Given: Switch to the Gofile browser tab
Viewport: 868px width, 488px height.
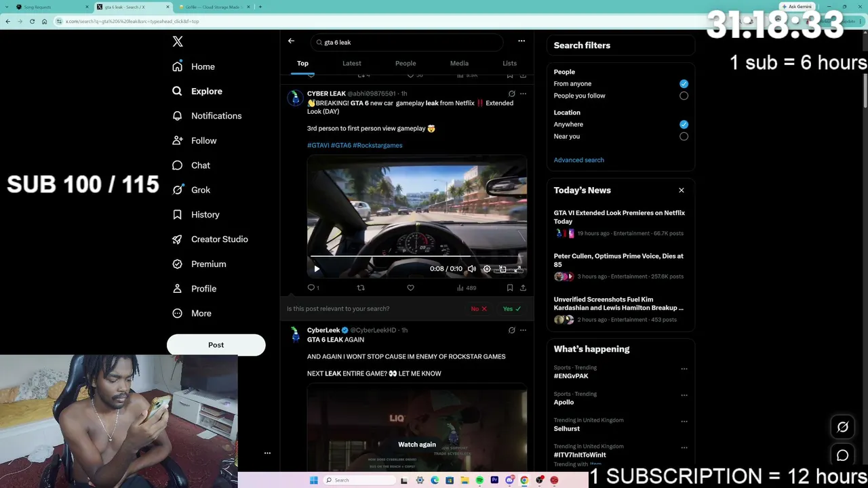Looking at the screenshot, I should pyautogui.click(x=214, y=7).
